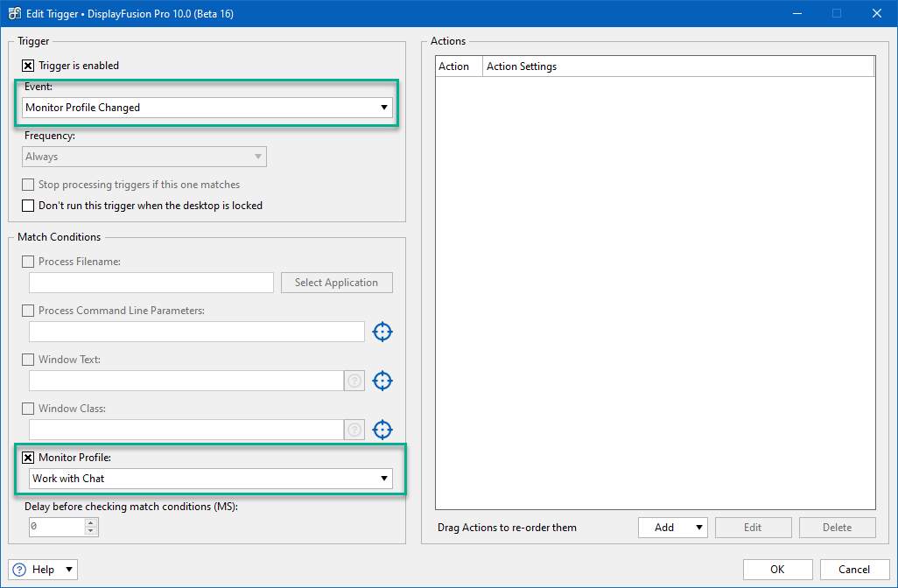The image size is (898, 588).
Task: Toggle Stop processing triggers if this one matches
Action: (x=28, y=185)
